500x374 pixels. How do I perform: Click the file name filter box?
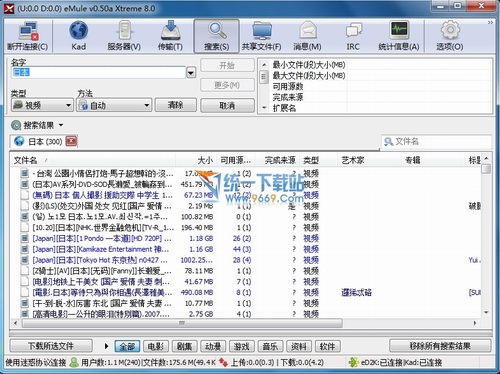[x=437, y=142]
